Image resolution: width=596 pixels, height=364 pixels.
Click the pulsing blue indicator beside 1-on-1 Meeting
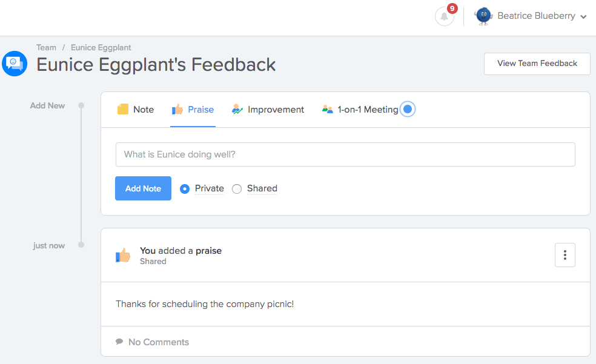[408, 110]
